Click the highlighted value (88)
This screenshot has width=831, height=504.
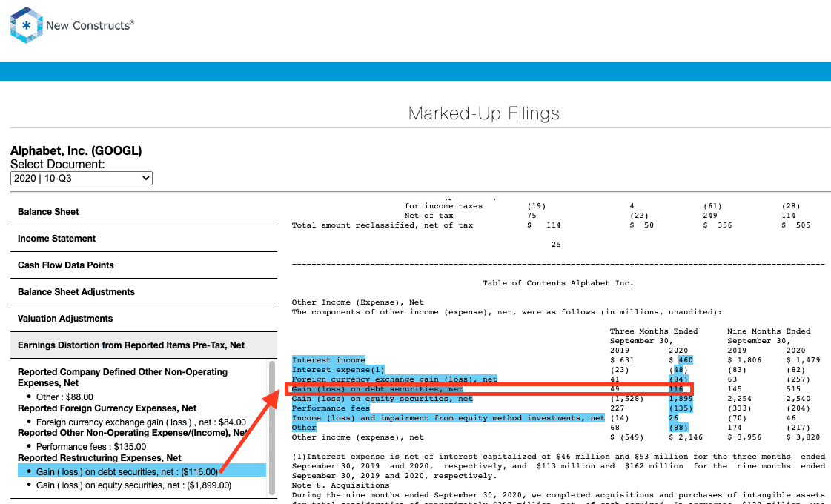point(678,427)
